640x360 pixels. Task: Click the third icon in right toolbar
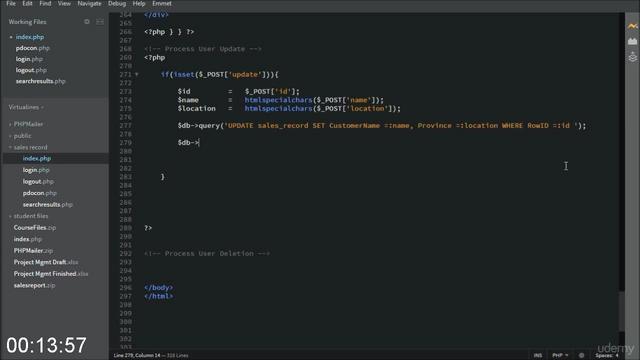click(x=633, y=57)
